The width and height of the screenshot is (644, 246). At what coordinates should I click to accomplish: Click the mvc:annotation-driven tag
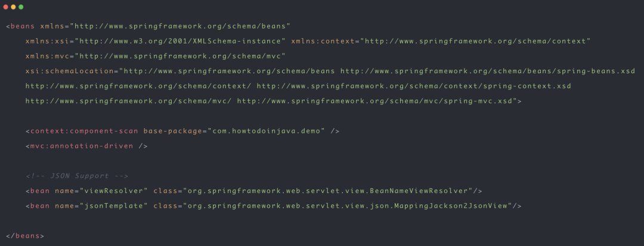click(x=82, y=146)
